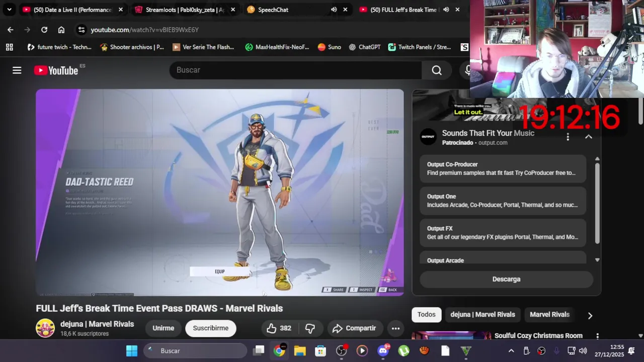The width and height of the screenshot is (644, 362).
Task: Open the Output FX ad entry
Action: point(503,233)
